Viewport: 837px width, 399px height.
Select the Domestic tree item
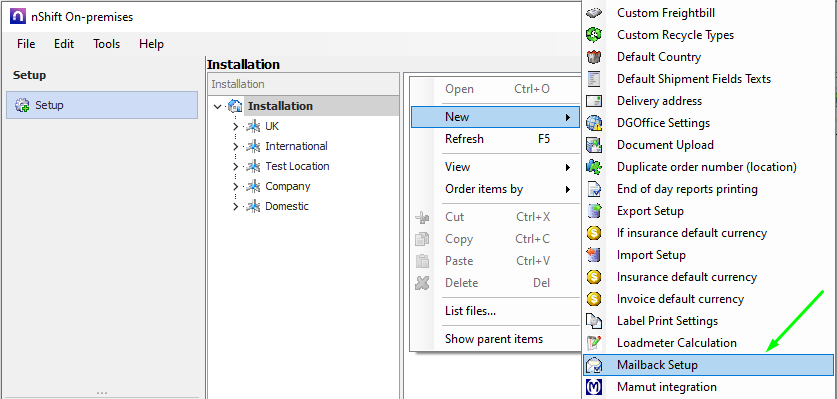287,206
